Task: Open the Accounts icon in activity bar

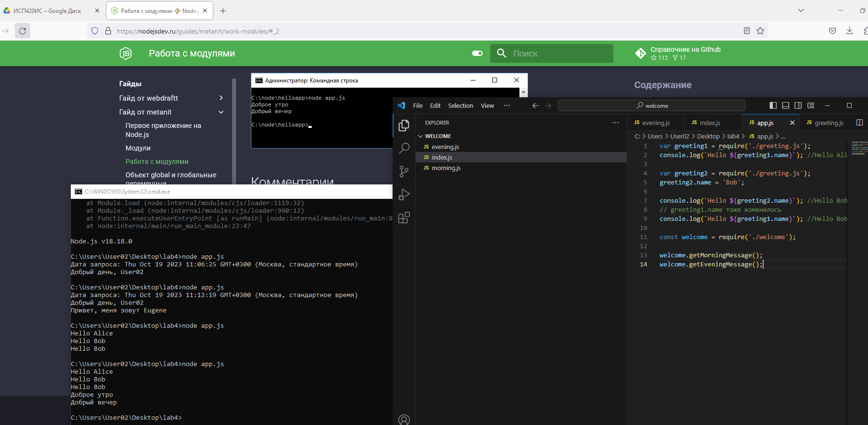Action: (404, 420)
